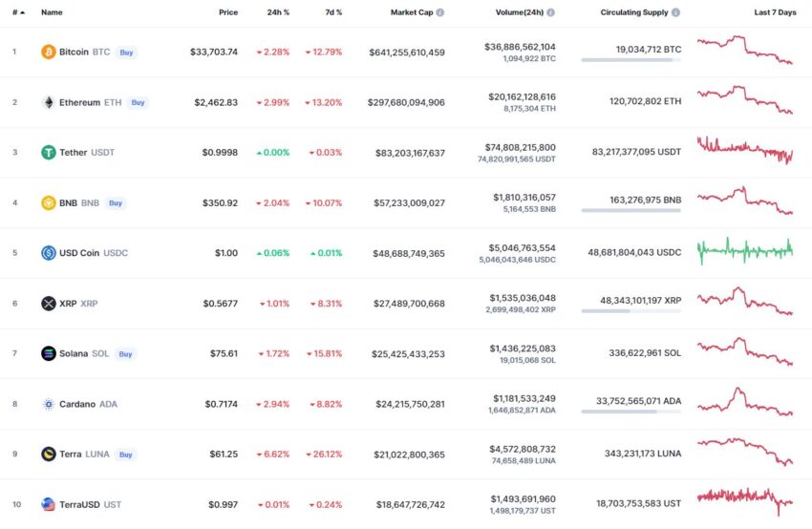Viewport: 812px width, 529px height.
Task: Open Circulating Supply info icon
Action: [x=675, y=12]
